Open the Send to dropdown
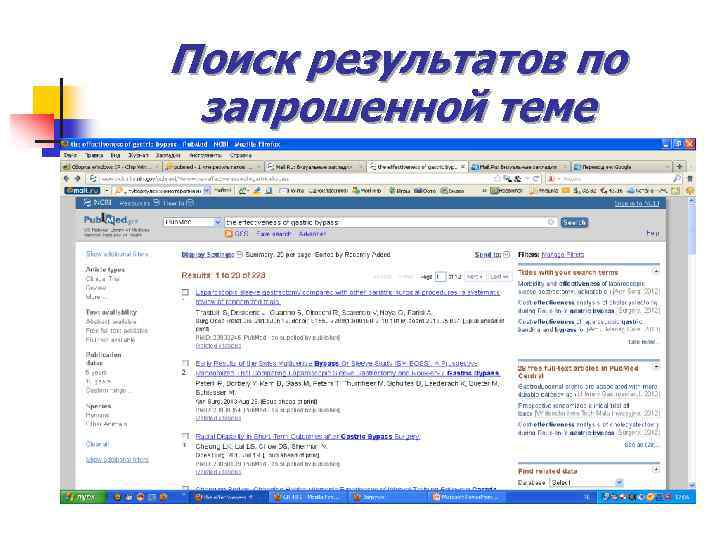The image size is (720, 540). click(x=492, y=254)
